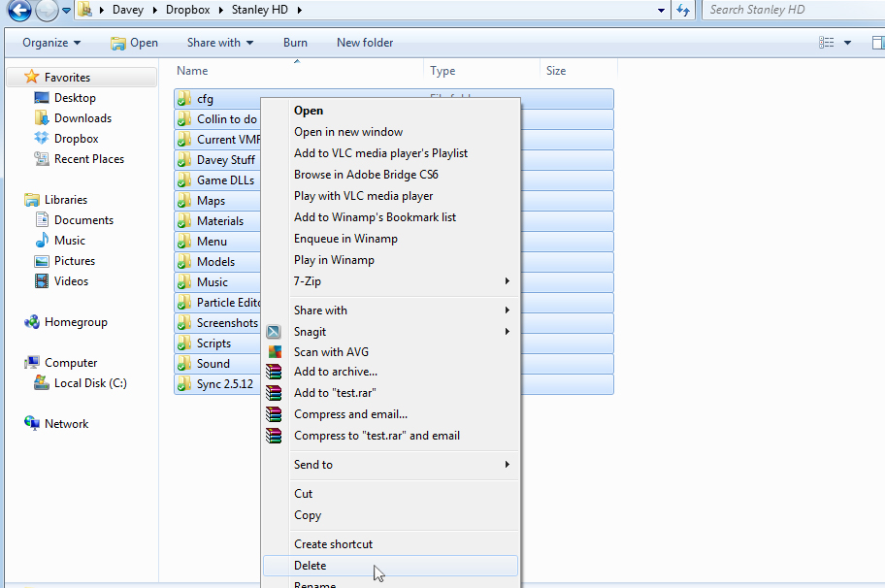Click the Desktop icon in Favorites
Image resolution: width=885 pixels, height=588 pixels.
click(42, 98)
